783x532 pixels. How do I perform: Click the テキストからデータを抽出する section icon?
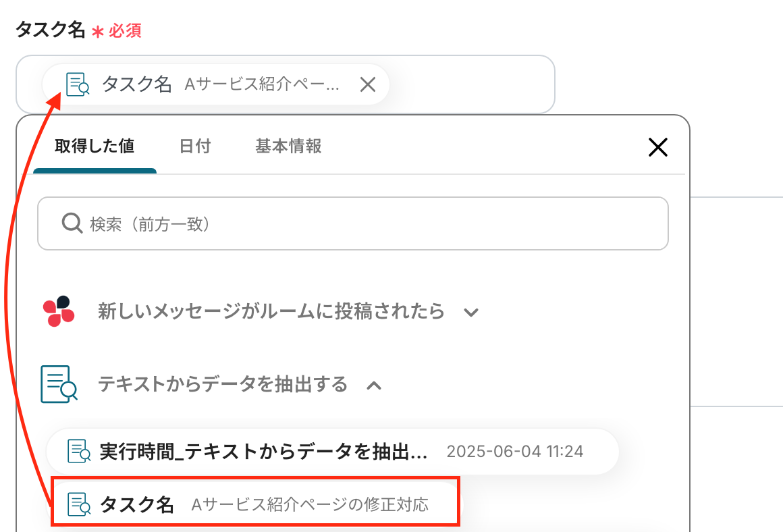click(x=59, y=384)
